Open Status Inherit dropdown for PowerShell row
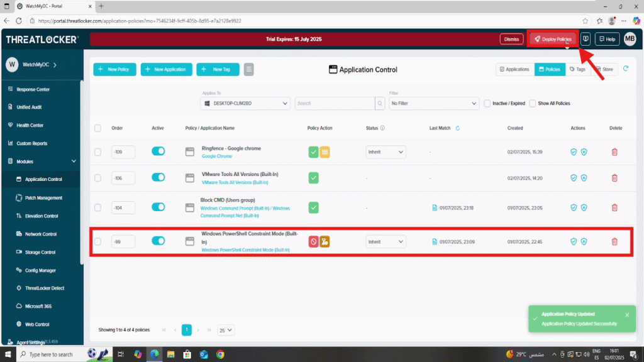Image resolution: width=644 pixels, height=362 pixels. point(386,242)
